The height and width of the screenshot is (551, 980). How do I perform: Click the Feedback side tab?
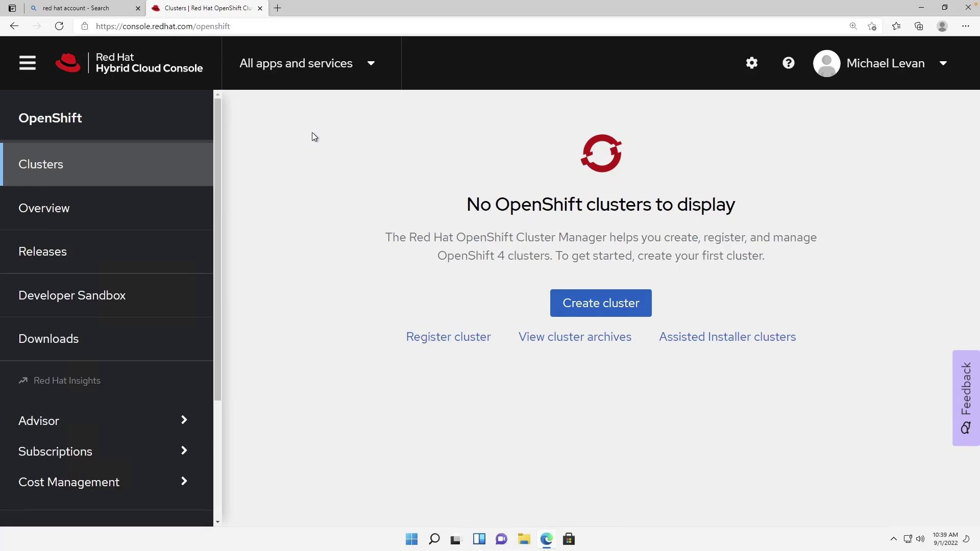point(966,398)
